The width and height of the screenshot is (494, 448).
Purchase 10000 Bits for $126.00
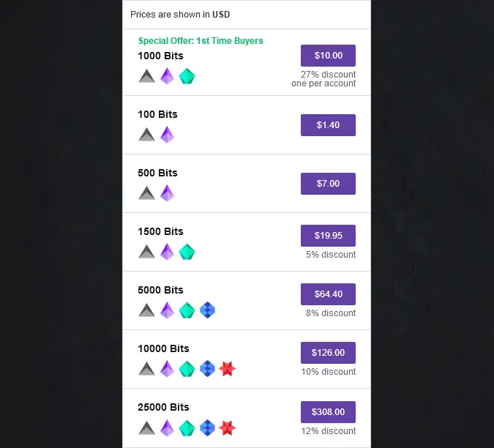(x=328, y=353)
